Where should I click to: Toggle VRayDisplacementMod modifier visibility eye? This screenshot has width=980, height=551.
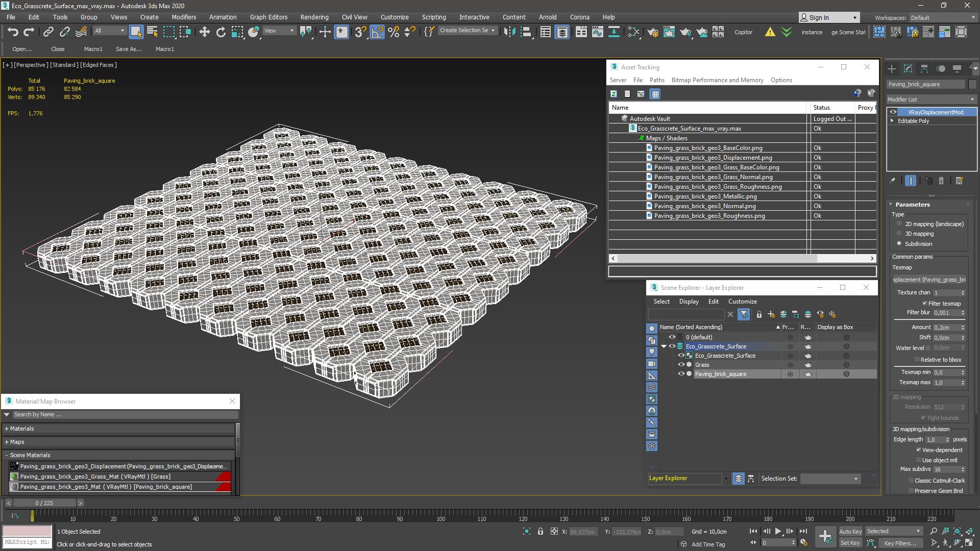pyautogui.click(x=893, y=112)
